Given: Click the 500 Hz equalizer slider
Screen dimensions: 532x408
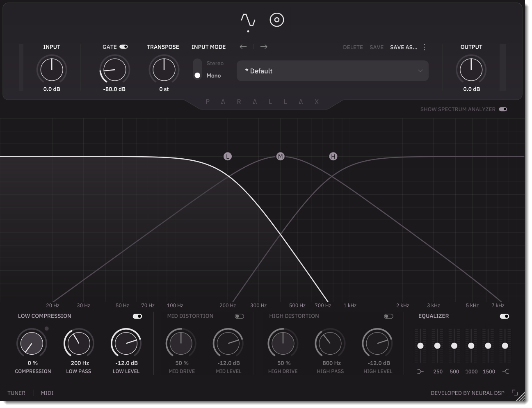Looking at the screenshot, I should coord(454,346).
